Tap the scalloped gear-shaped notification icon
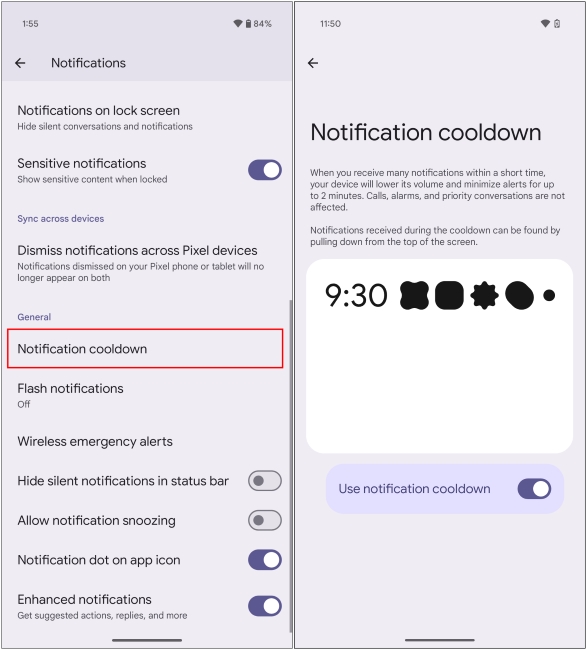The width and height of the screenshot is (587, 650). [484, 295]
